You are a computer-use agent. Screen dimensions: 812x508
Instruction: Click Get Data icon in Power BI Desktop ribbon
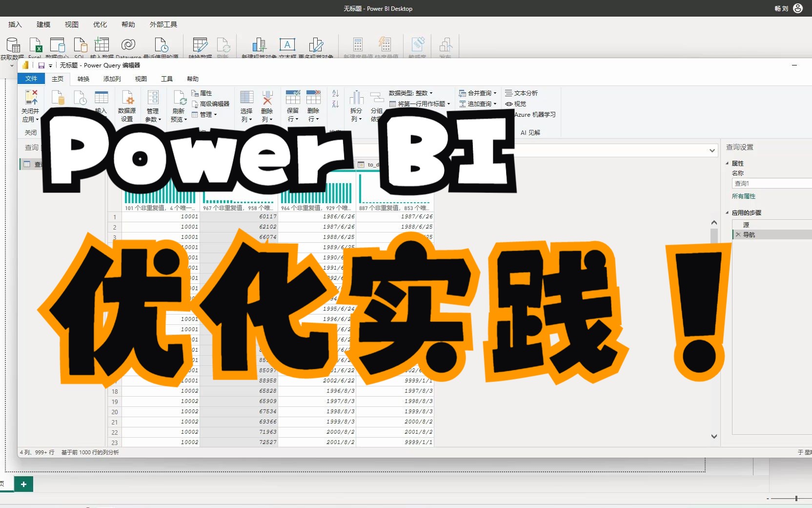tap(12, 45)
